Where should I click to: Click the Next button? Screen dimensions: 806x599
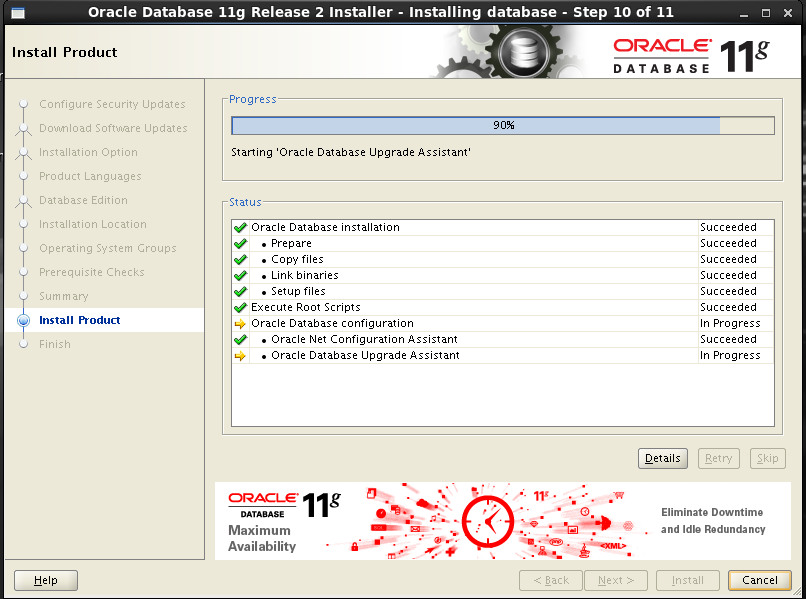tap(616, 580)
